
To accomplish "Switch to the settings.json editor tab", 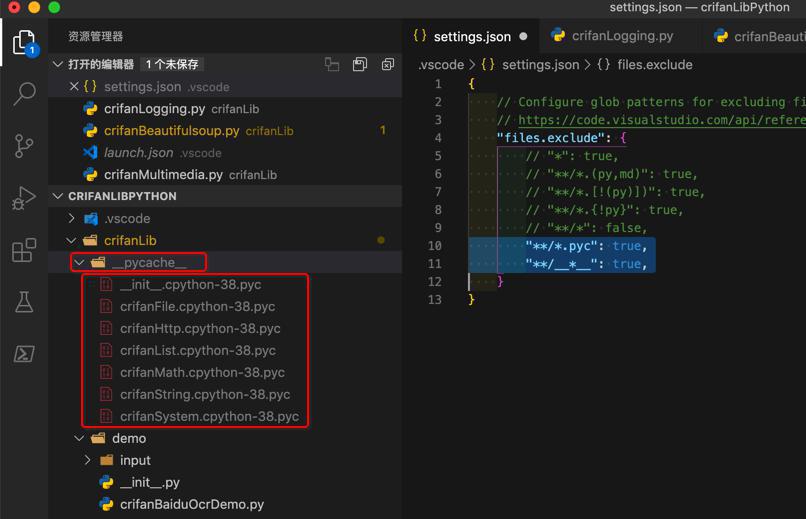I will (470, 36).
